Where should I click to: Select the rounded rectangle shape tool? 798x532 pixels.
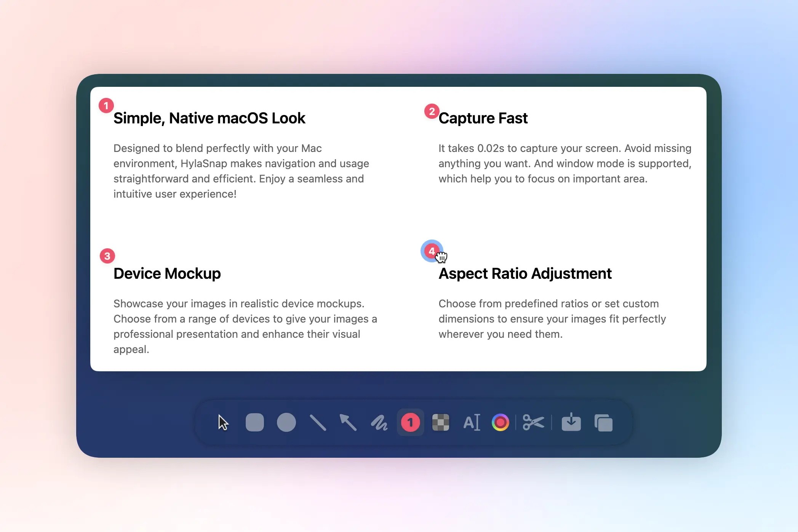(x=255, y=422)
